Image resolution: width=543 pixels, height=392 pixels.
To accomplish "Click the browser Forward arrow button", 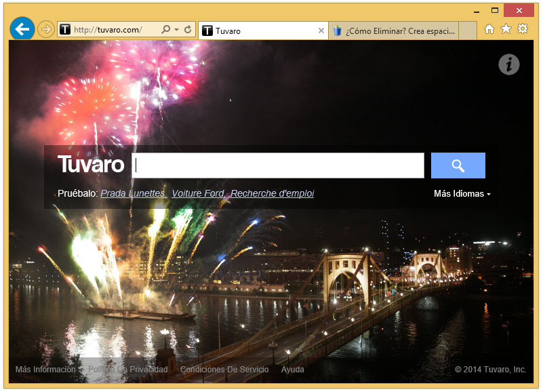I will coord(45,29).
